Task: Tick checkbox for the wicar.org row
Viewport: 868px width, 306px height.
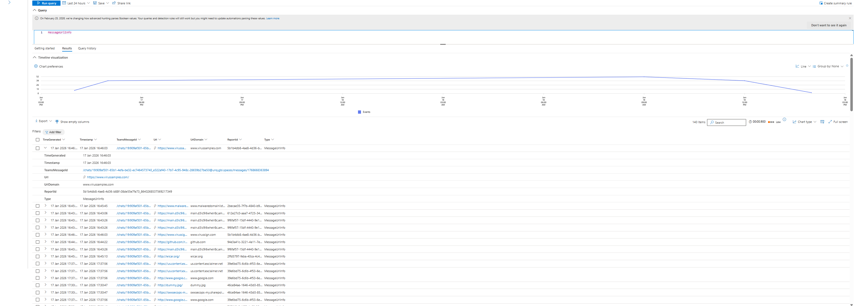Action: click(38, 257)
